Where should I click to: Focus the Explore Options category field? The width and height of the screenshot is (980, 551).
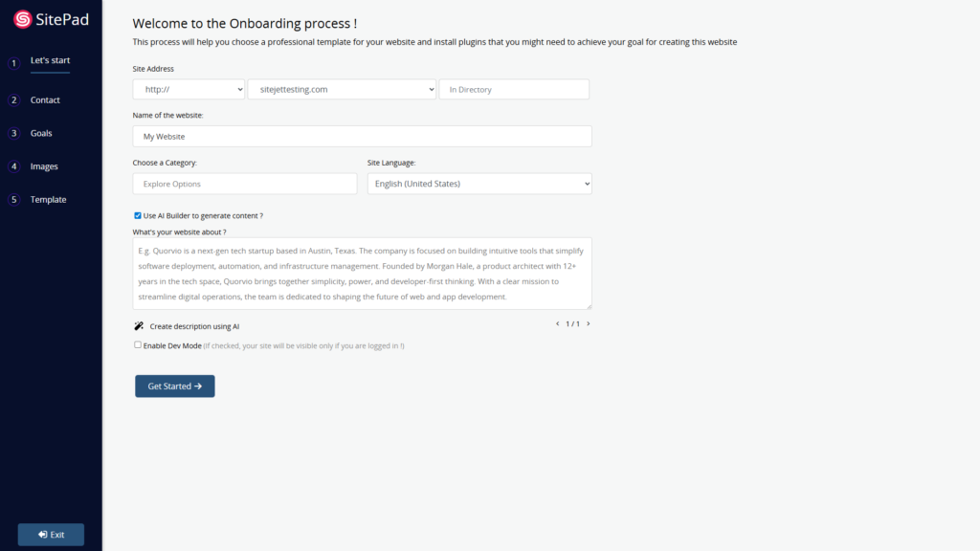[x=245, y=184]
